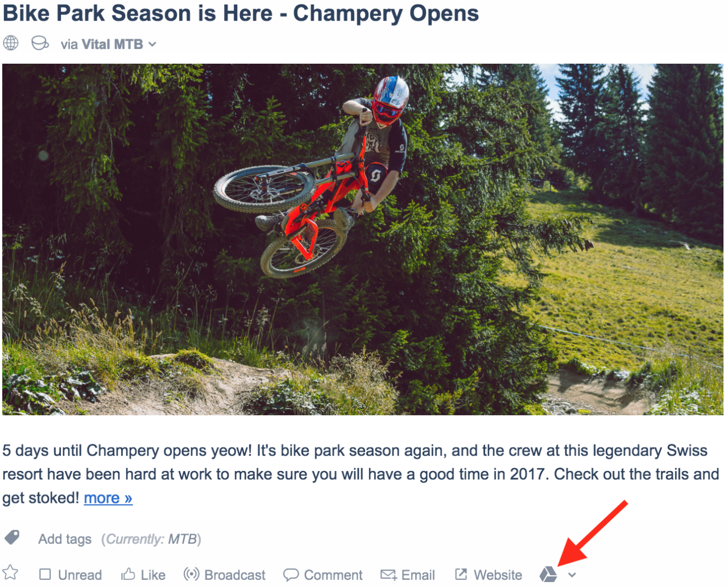Click the Comment speech bubble icon
The height and width of the screenshot is (586, 728).
pyautogui.click(x=291, y=575)
